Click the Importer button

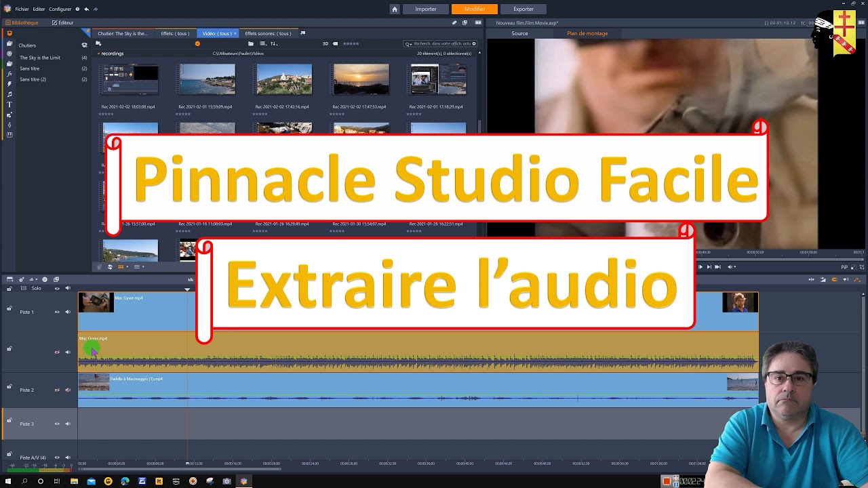[x=426, y=9]
